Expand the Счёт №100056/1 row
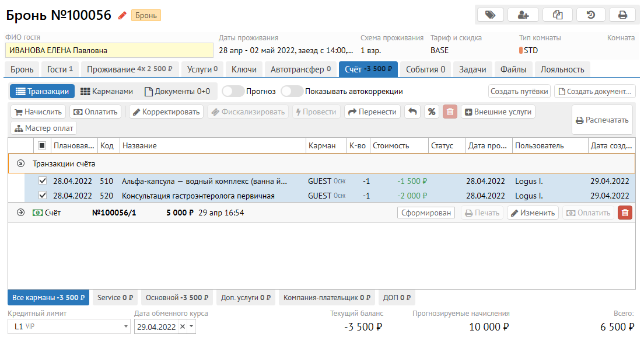The image size is (644, 341). [21, 213]
